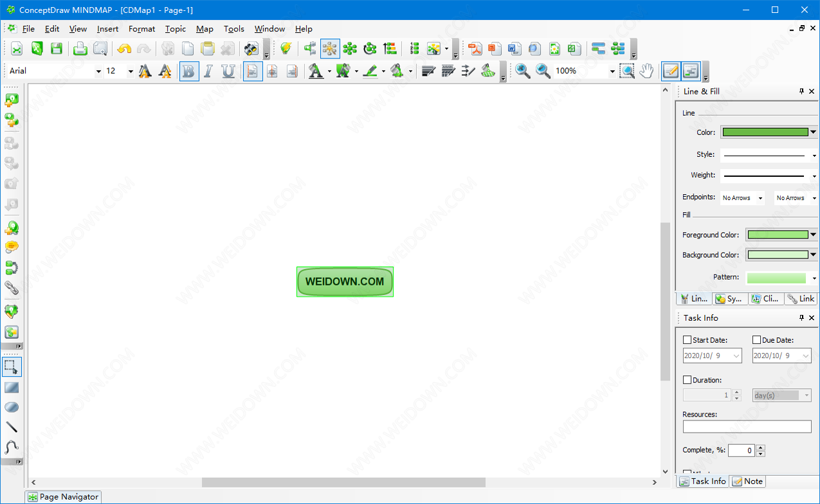Image resolution: width=820 pixels, height=504 pixels.
Task: Click the Complete % value field
Action: click(742, 451)
